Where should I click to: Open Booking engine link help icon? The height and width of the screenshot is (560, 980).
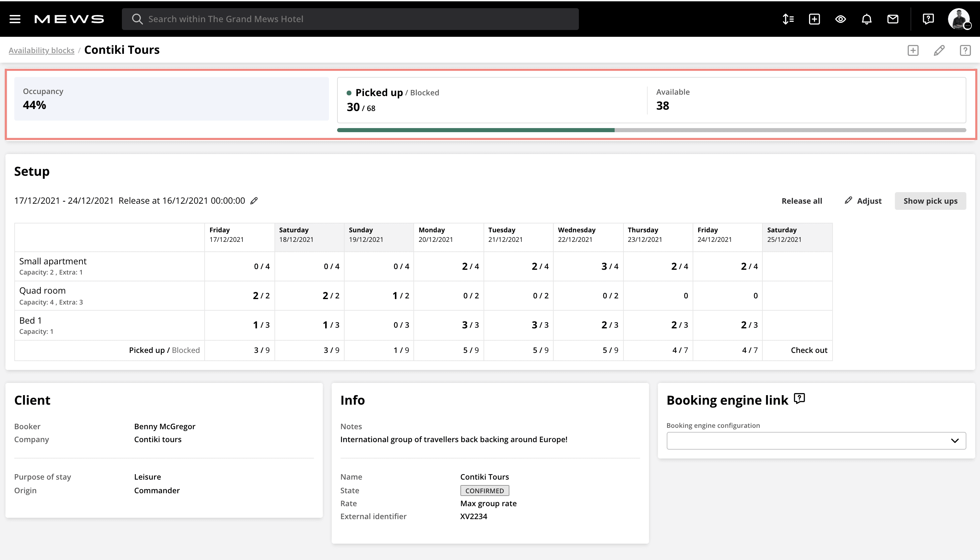click(799, 399)
